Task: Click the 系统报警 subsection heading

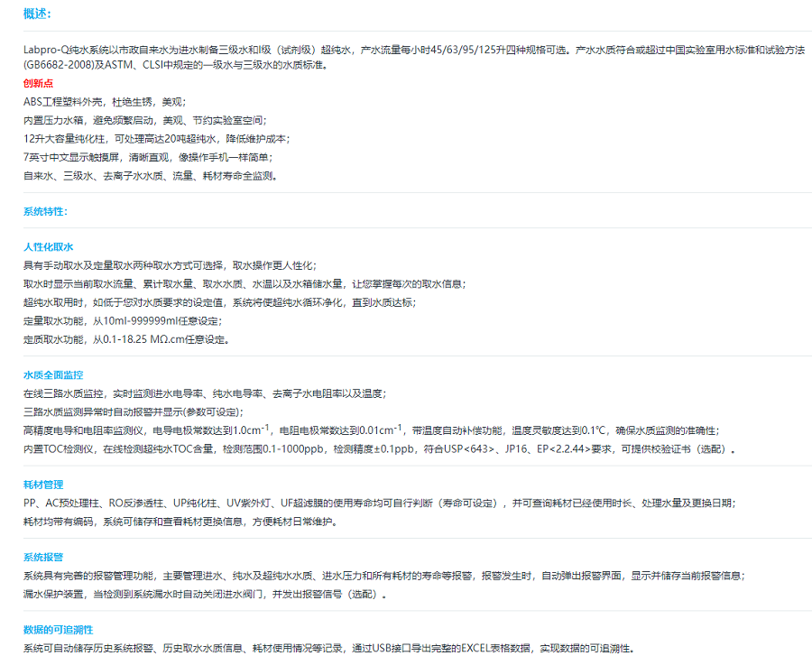Action: point(43,558)
